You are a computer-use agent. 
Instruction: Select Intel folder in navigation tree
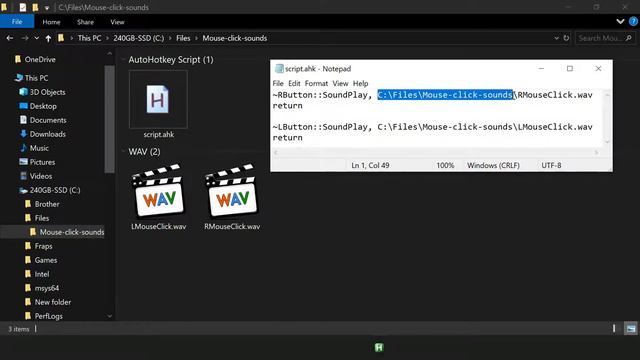[42, 274]
